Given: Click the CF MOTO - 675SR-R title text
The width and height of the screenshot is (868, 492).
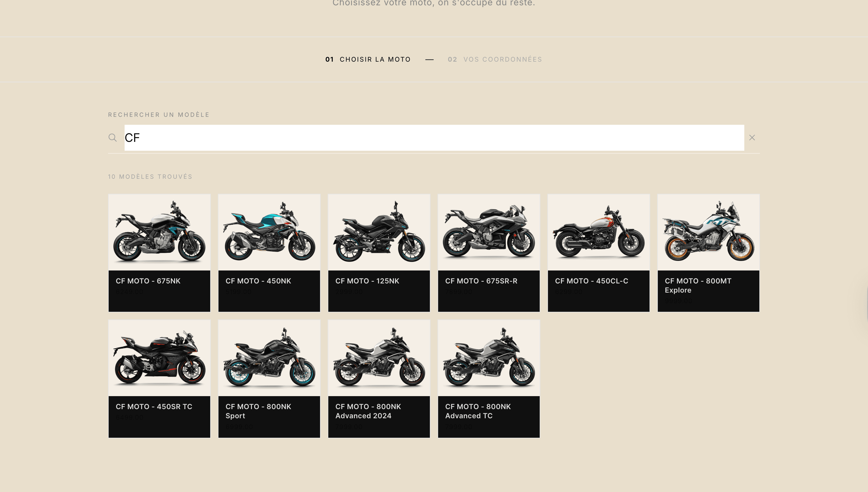Looking at the screenshot, I should [x=481, y=281].
